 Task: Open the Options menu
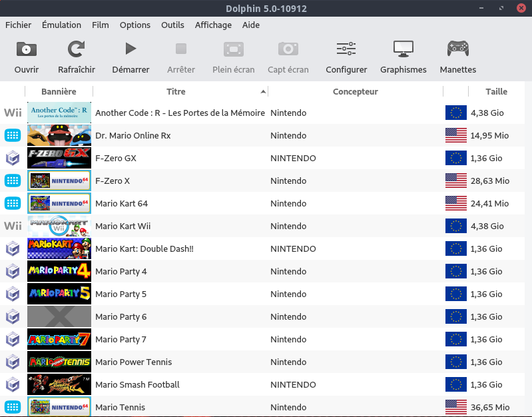[135, 25]
